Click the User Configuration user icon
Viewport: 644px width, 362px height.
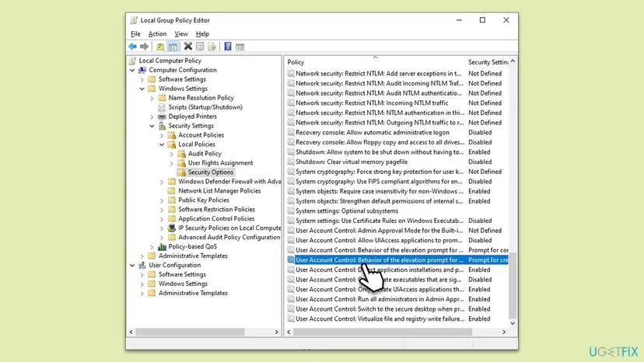pyautogui.click(x=142, y=265)
